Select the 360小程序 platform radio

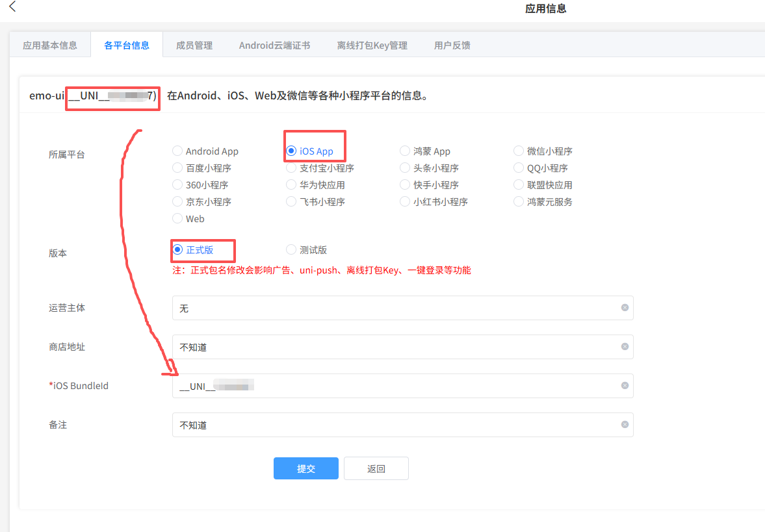click(177, 185)
